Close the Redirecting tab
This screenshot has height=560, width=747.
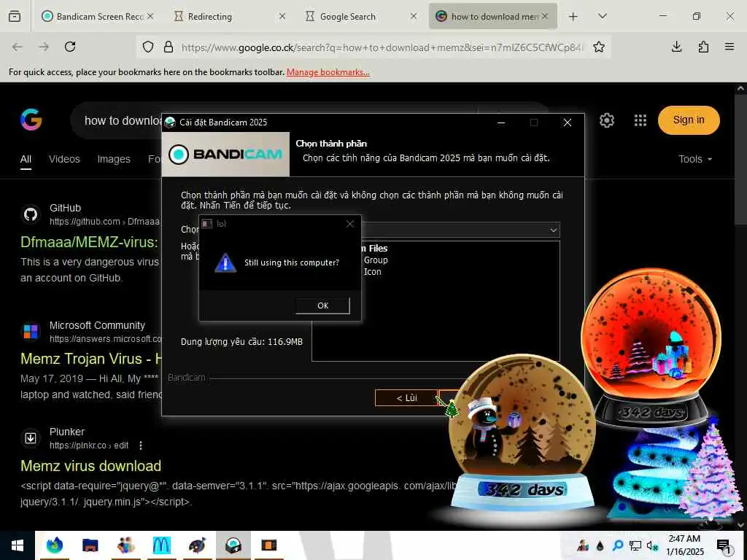(282, 16)
